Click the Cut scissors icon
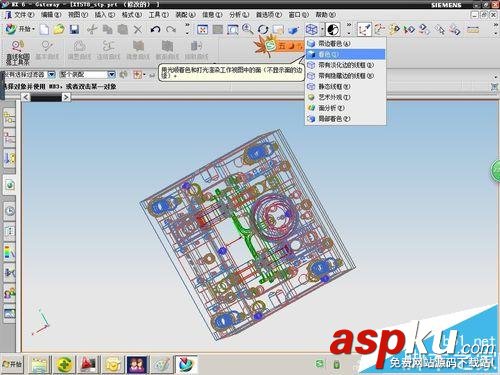Image resolution: width=500 pixels, height=375 pixels. coord(92,29)
